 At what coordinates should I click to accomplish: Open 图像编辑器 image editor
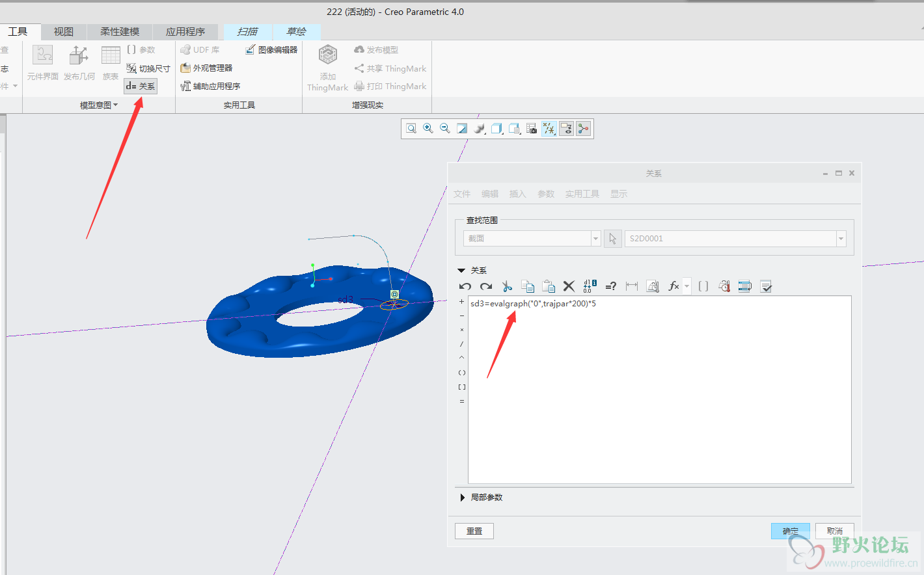pos(271,49)
